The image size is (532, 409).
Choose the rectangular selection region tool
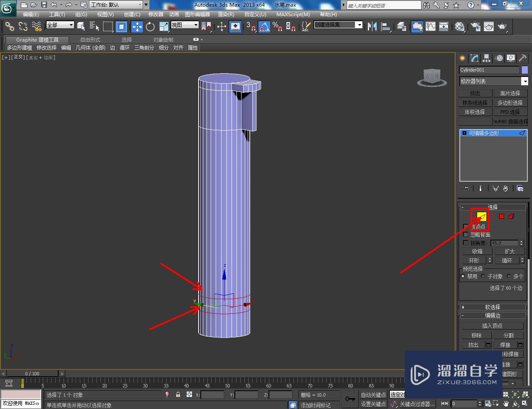pyautogui.click(x=108, y=27)
